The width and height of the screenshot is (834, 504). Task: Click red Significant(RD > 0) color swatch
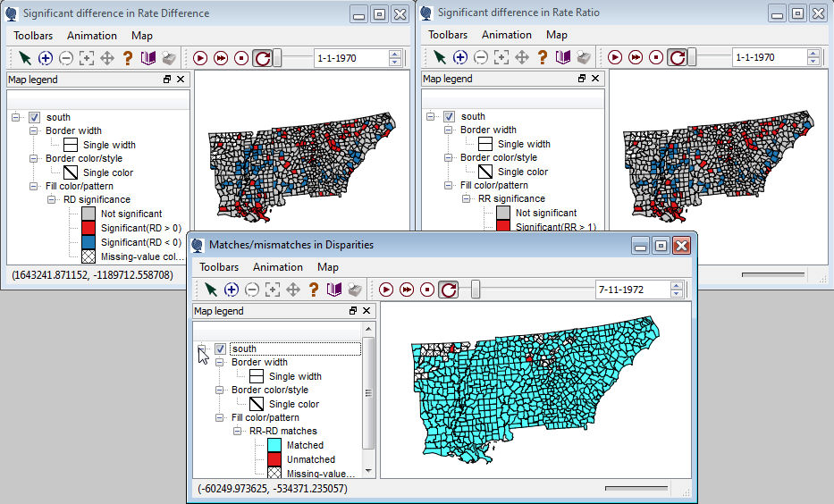click(88, 228)
